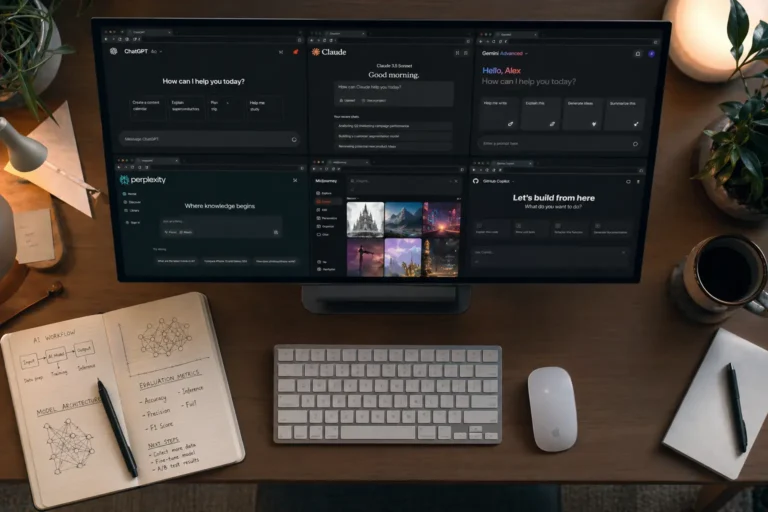Open Organize in Midjourney sidebar
Image resolution: width=768 pixels, height=512 pixels.
[326, 226]
